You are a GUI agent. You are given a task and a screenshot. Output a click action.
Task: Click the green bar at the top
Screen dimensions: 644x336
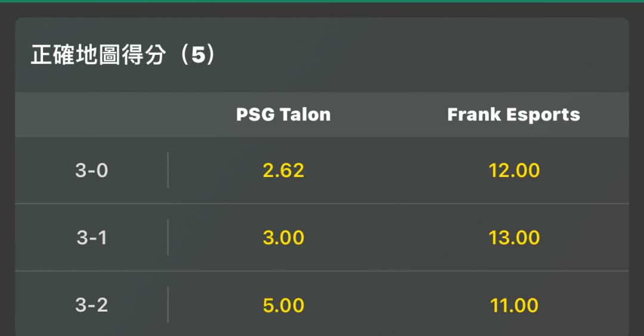[x=322, y=1]
